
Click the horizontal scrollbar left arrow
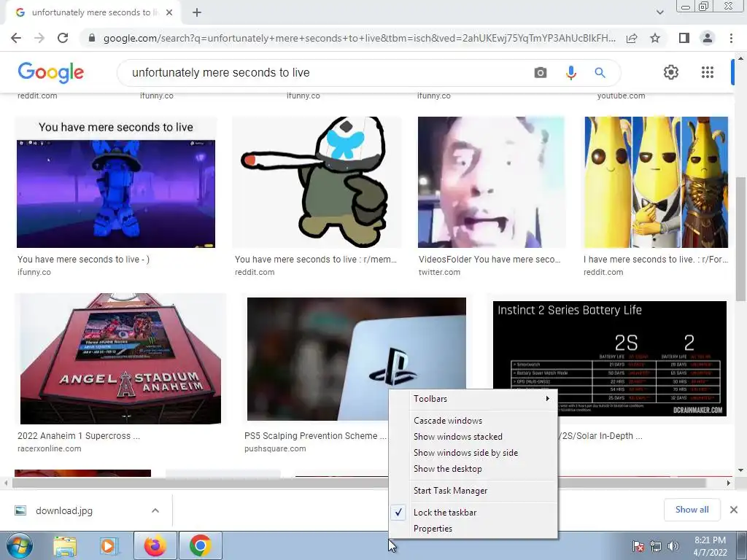(x=6, y=483)
